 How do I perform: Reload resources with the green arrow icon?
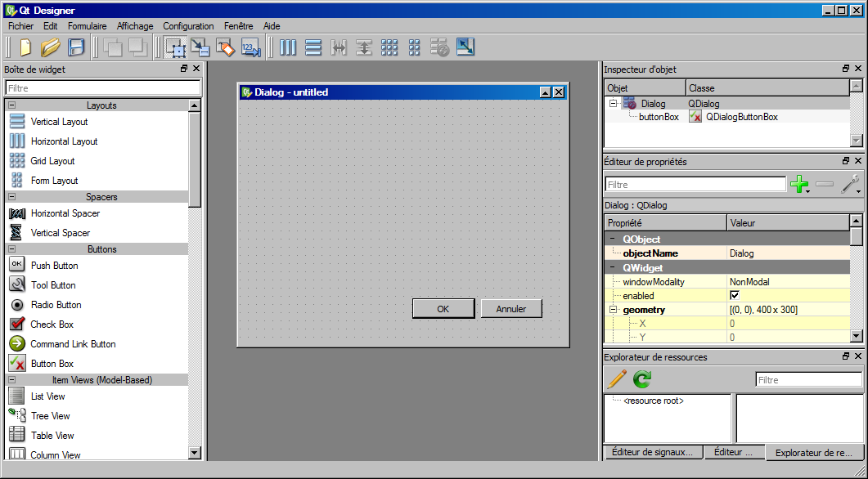tap(642, 379)
